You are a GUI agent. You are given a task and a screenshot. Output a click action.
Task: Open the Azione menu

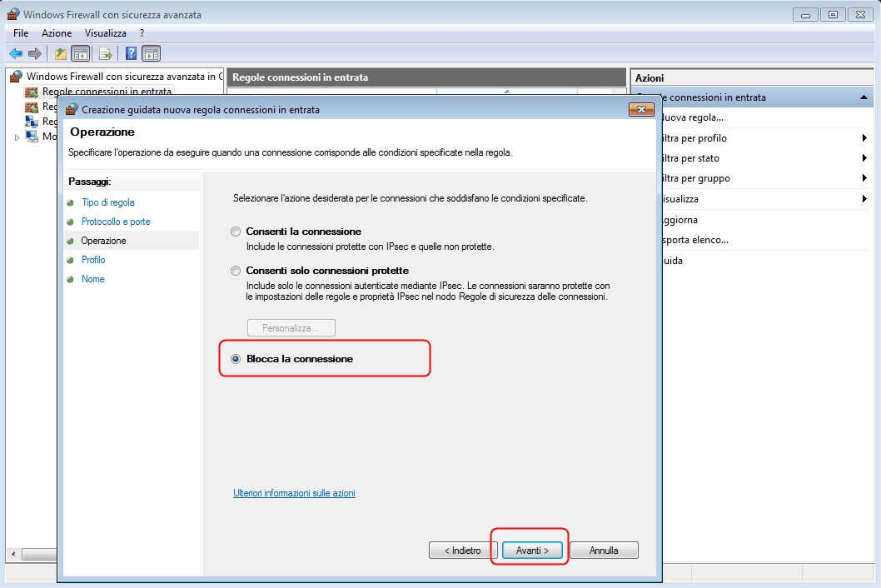point(57,33)
